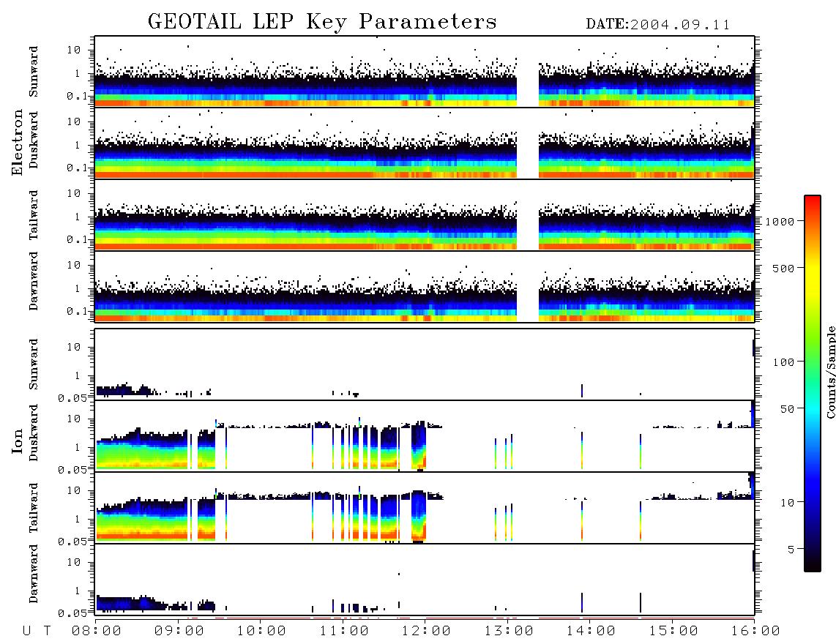Click the Electron Tailward spectrogram panel
The image size is (836, 644).
(425, 215)
